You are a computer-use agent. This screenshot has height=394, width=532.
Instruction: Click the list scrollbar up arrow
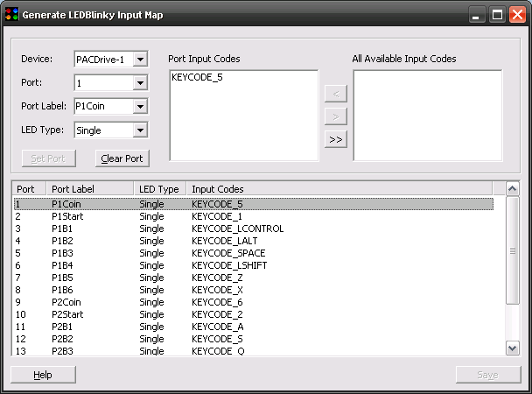tap(513, 189)
